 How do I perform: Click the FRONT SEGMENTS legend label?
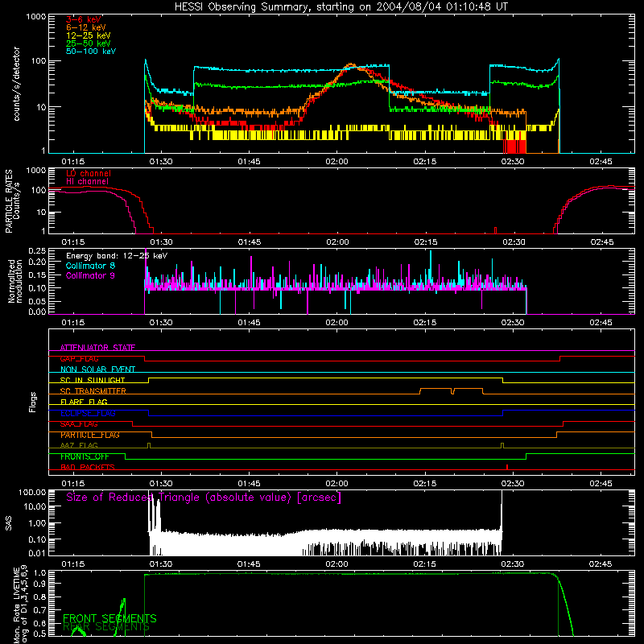(x=109, y=618)
